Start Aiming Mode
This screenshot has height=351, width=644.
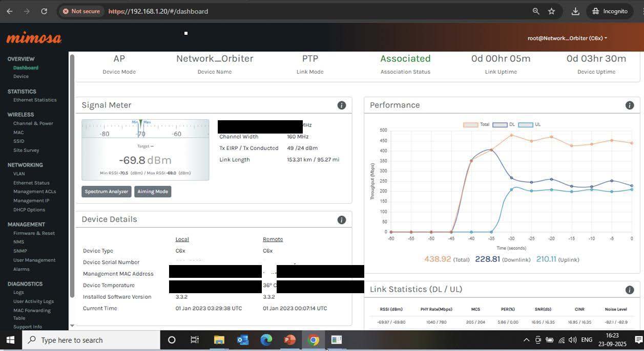coord(153,191)
